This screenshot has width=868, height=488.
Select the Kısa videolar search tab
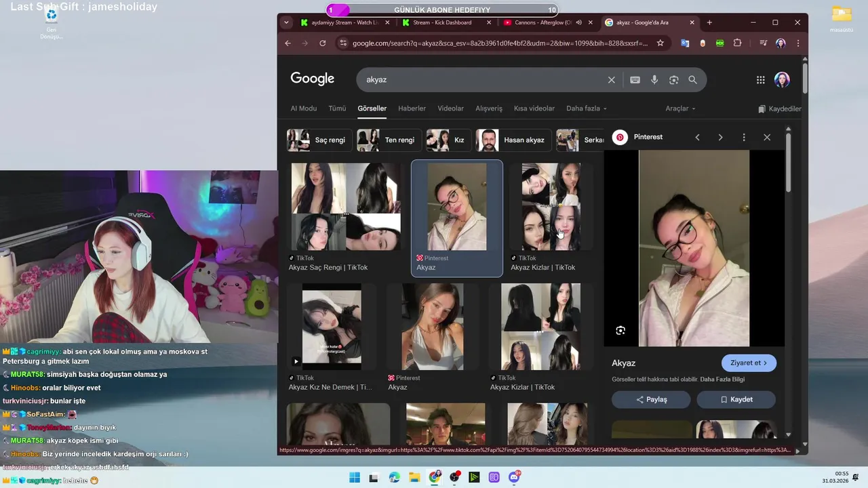(x=534, y=108)
